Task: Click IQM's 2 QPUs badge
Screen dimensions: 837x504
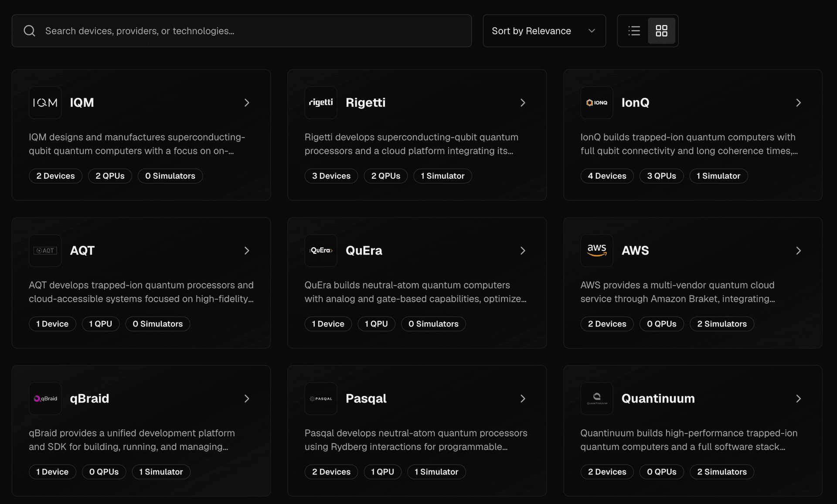Action: (x=110, y=176)
